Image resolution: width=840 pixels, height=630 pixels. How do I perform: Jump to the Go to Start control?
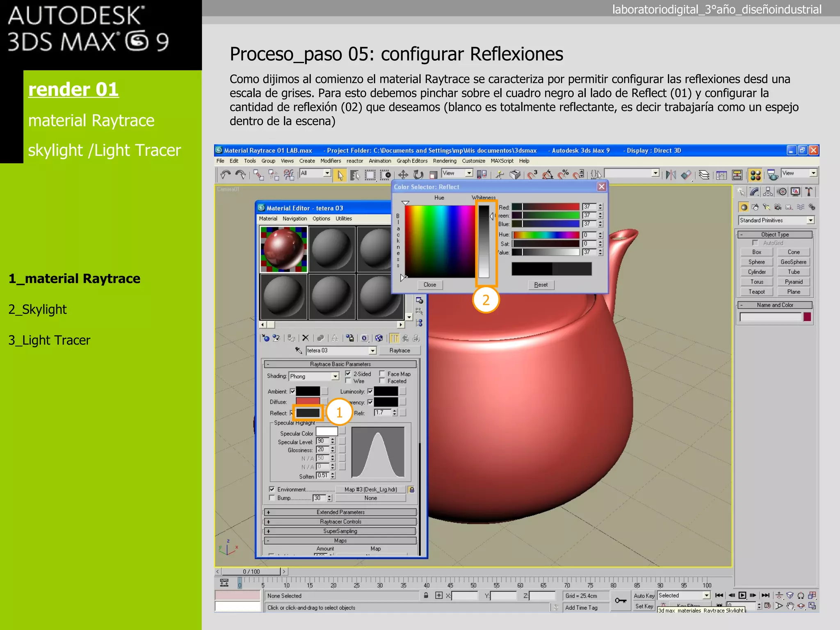pyautogui.click(x=719, y=595)
